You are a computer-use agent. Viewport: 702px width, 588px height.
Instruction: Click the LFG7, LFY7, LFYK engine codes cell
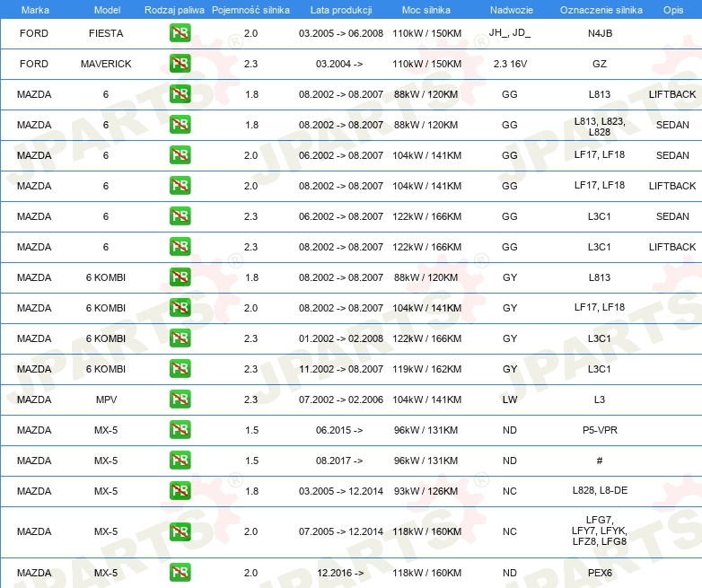pos(600,531)
